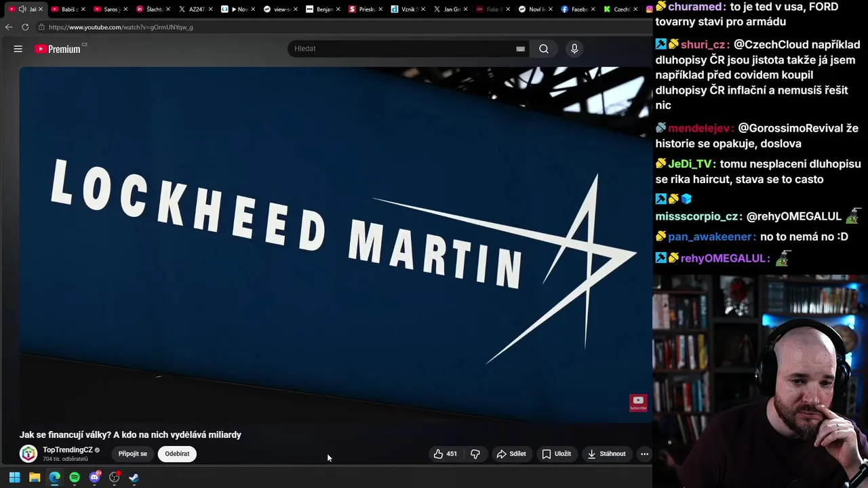This screenshot has width=868, height=488.
Task: Close the Facebook tab
Action: coord(593,9)
